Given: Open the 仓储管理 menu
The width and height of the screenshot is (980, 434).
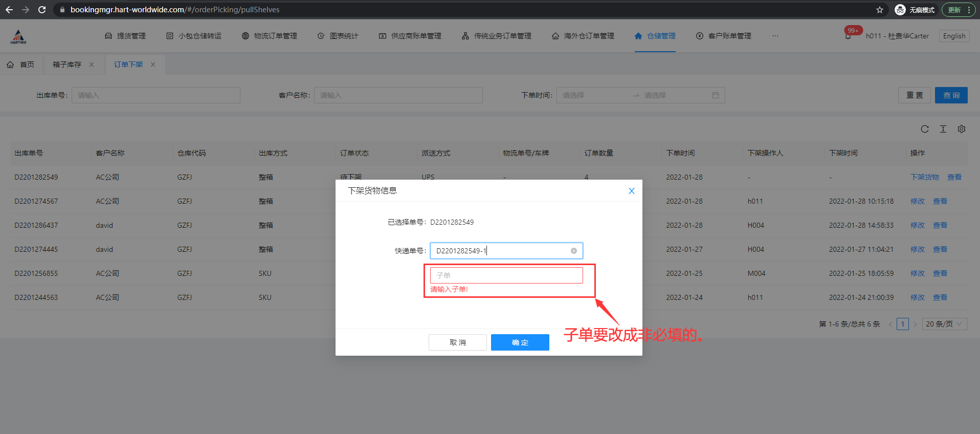Looking at the screenshot, I should coord(655,36).
